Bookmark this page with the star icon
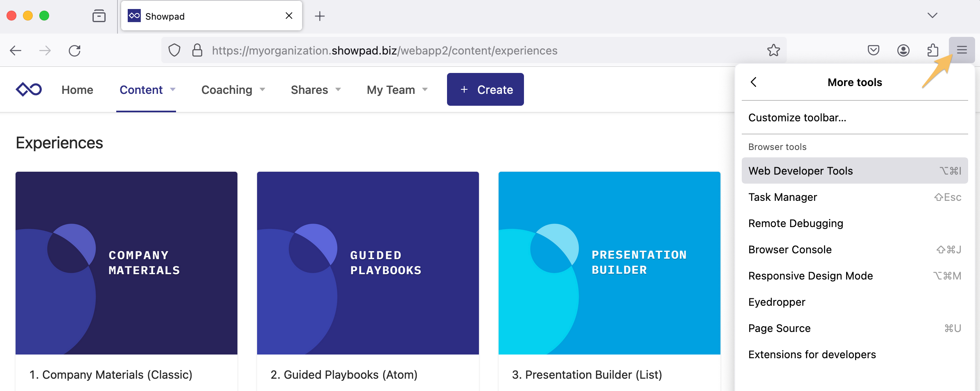 tap(773, 50)
